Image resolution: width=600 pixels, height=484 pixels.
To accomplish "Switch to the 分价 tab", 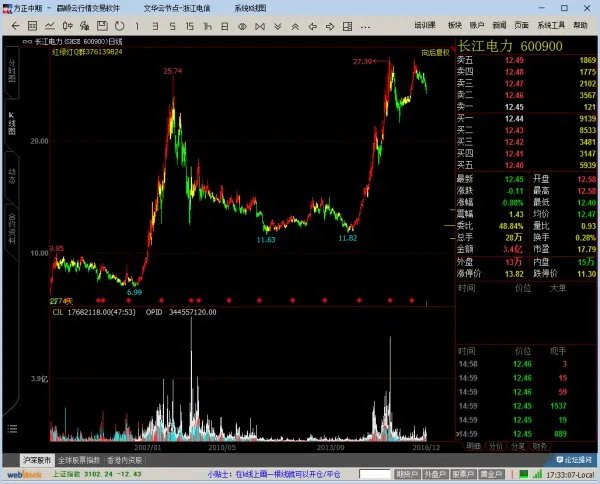I will [496, 446].
